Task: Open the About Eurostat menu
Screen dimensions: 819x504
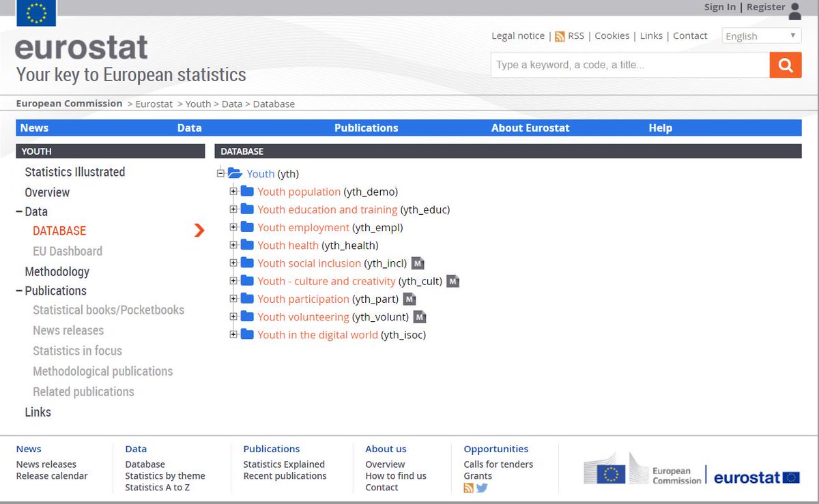Action: pos(530,128)
